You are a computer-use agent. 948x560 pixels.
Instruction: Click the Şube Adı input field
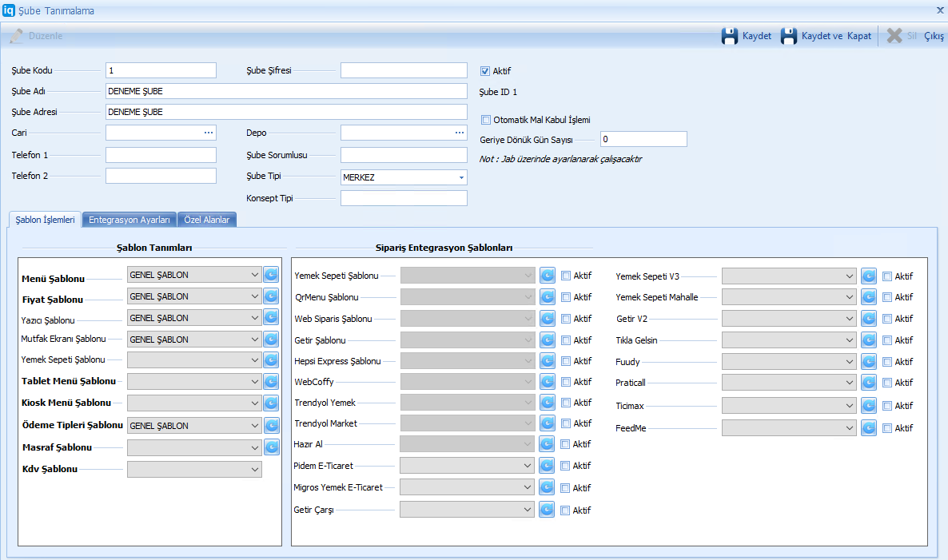285,91
